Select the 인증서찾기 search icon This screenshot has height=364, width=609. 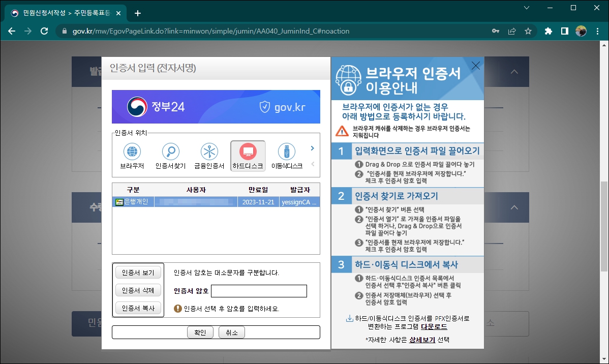point(171,151)
